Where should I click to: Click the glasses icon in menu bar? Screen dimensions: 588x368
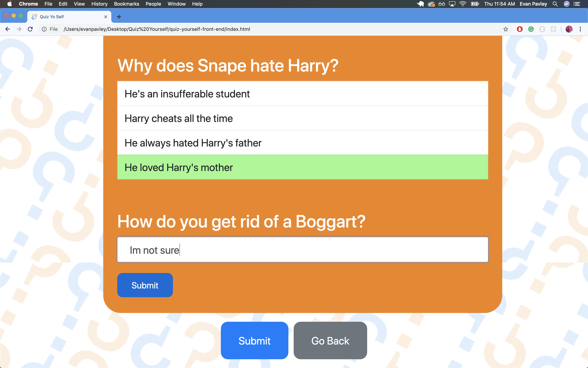442,4
